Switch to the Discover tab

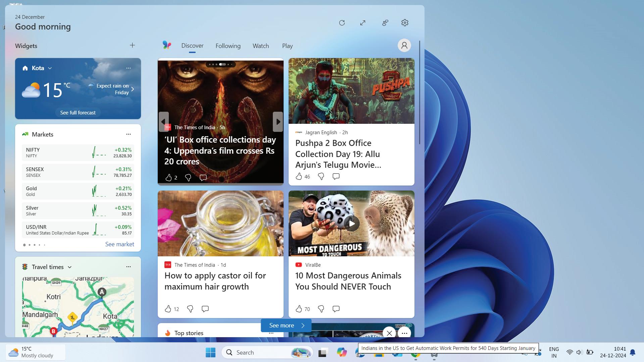point(192,46)
